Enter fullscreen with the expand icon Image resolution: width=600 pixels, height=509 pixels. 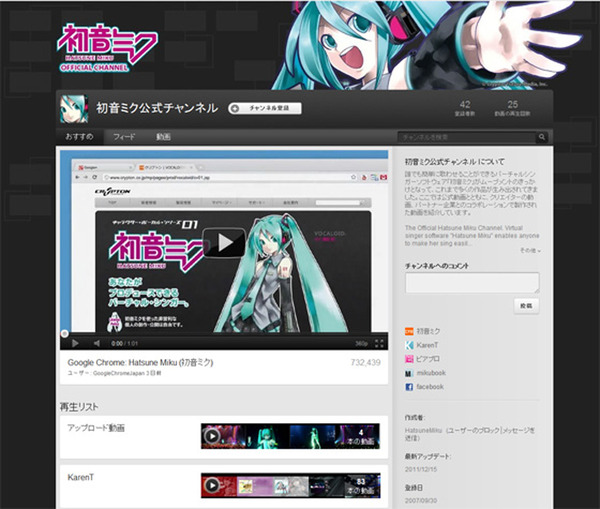(x=379, y=343)
